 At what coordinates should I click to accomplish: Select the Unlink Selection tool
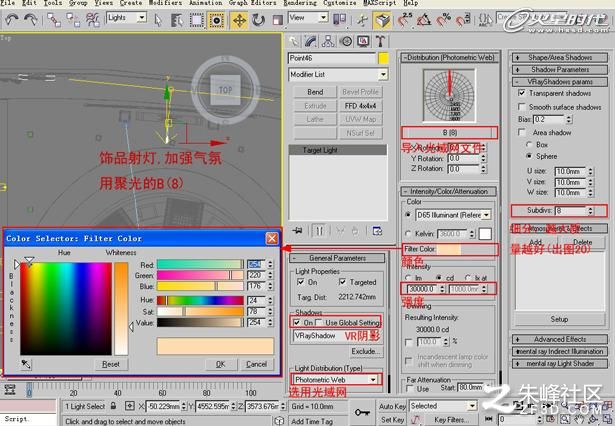[x=73, y=20]
